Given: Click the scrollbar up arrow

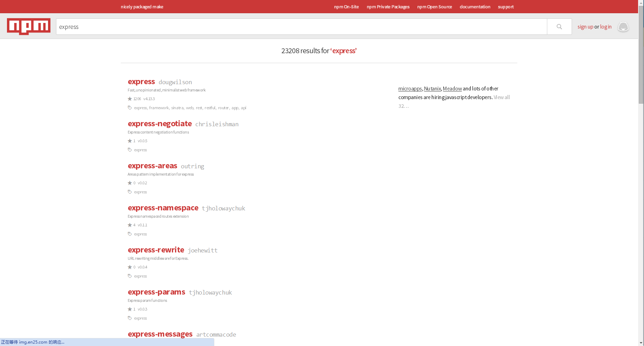Looking at the screenshot, I should [x=641, y=2].
